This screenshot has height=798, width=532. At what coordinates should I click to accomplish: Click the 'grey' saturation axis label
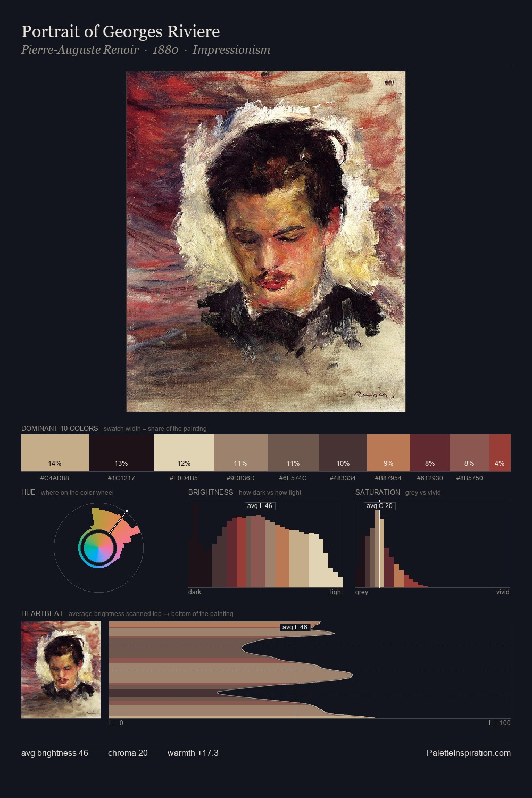362,592
